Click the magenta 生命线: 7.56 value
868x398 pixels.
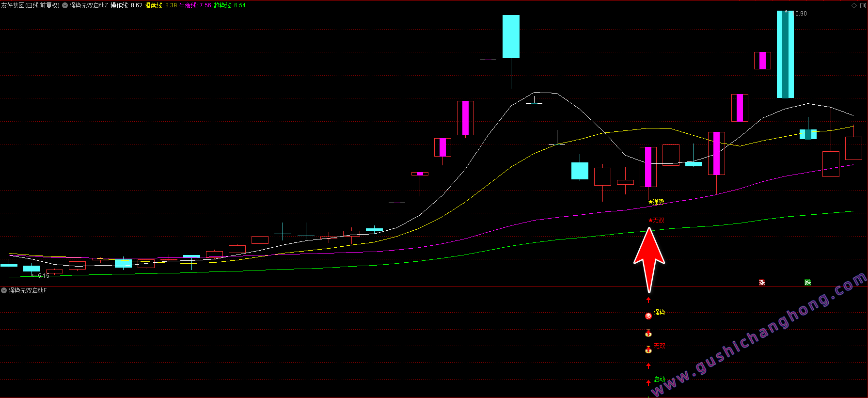coord(195,6)
